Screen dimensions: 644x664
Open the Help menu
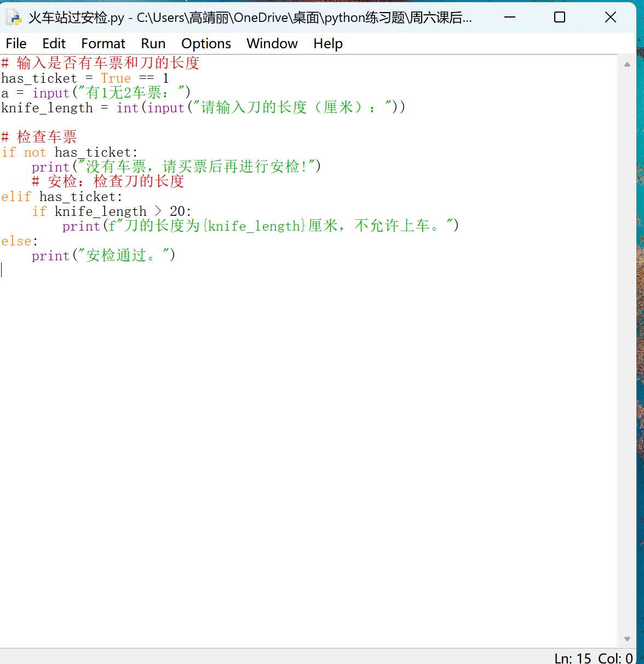pyautogui.click(x=328, y=43)
